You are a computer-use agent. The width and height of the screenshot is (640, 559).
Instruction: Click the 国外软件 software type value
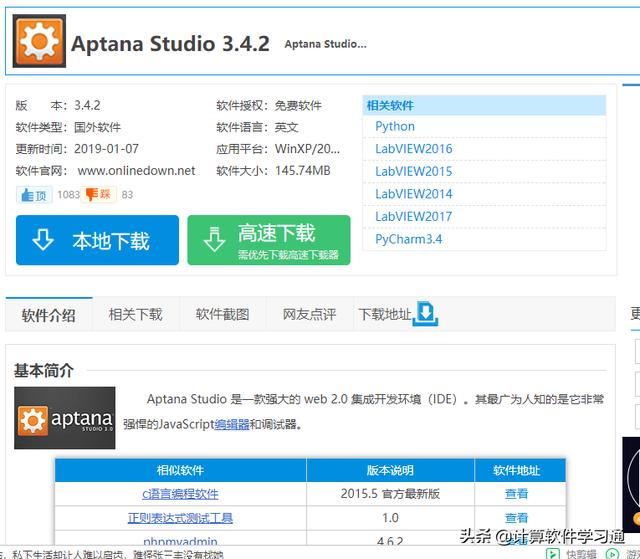tap(97, 127)
